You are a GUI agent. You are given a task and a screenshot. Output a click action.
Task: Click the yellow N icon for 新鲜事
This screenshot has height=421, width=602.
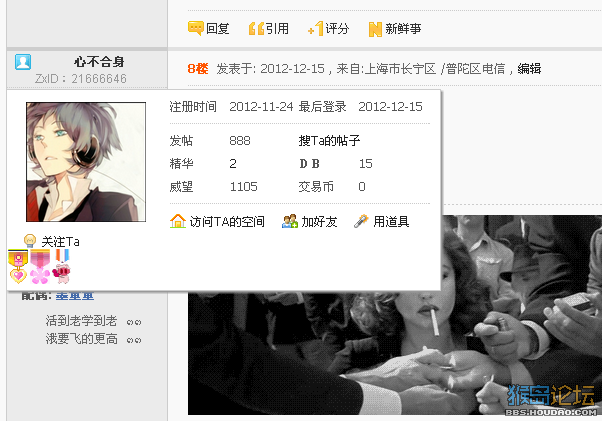tap(375, 29)
